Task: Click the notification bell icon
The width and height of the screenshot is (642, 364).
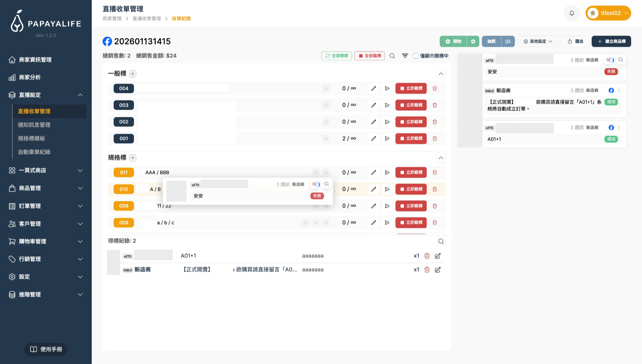Action: (x=572, y=13)
